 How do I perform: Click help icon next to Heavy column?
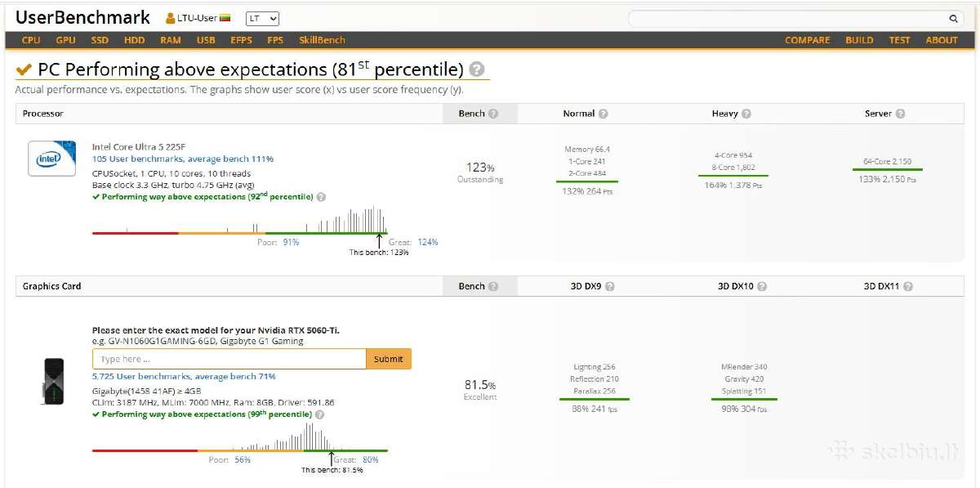746,114
